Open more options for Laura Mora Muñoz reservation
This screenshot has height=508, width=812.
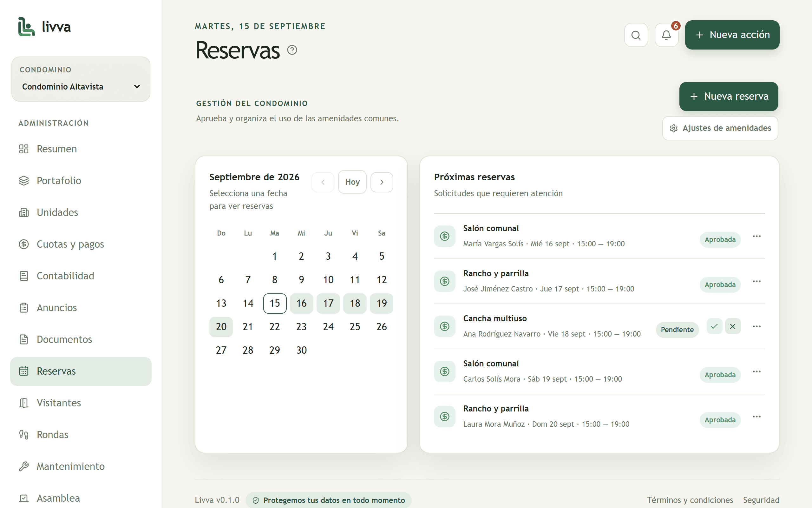point(756,416)
